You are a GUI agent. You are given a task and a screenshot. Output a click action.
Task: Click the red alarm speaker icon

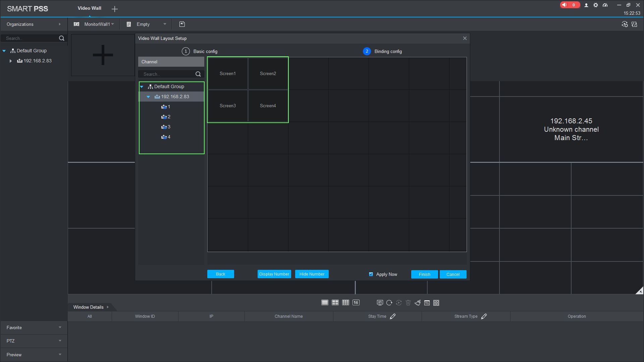(x=565, y=5)
